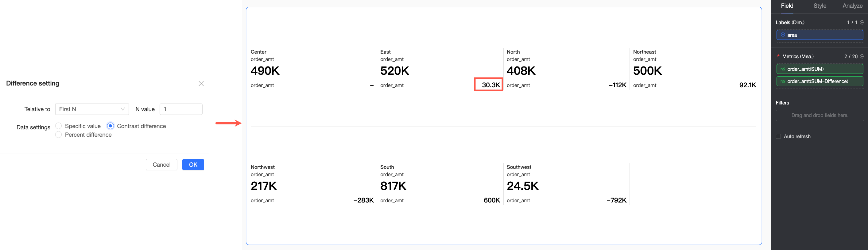This screenshot has height=250, width=868.
Task: Select the order_amt(SUM-Difference) metric field
Action: (820, 81)
